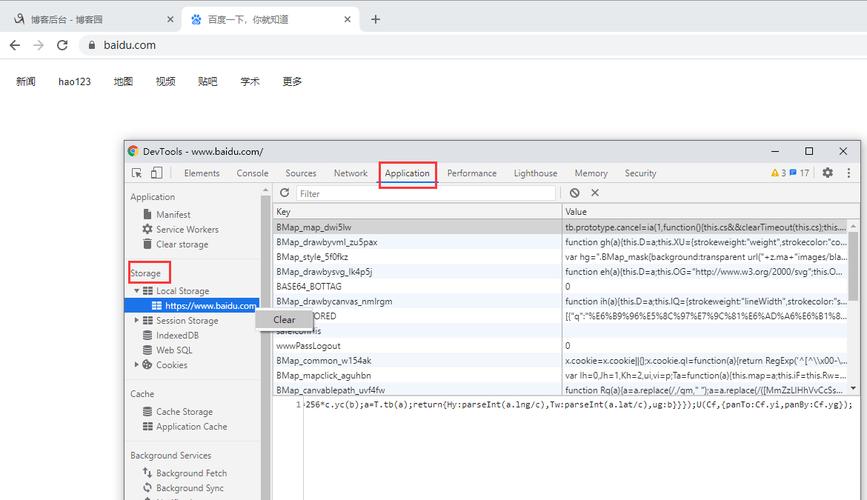Click into the Filter input field
Image resolution: width=867 pixels, height=500 pixels.
coord(426,193)
